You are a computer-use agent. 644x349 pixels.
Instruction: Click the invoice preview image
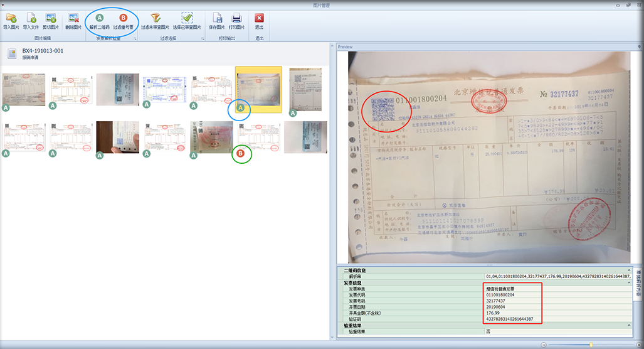[489, 157]
